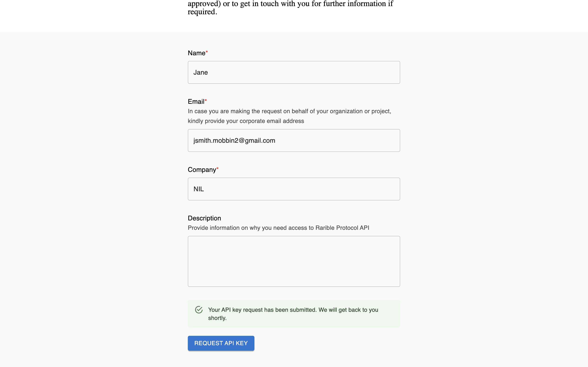The image size is (588, 367).
Task: Click the word "required." in the top paragraph
Action: (202, 12)
